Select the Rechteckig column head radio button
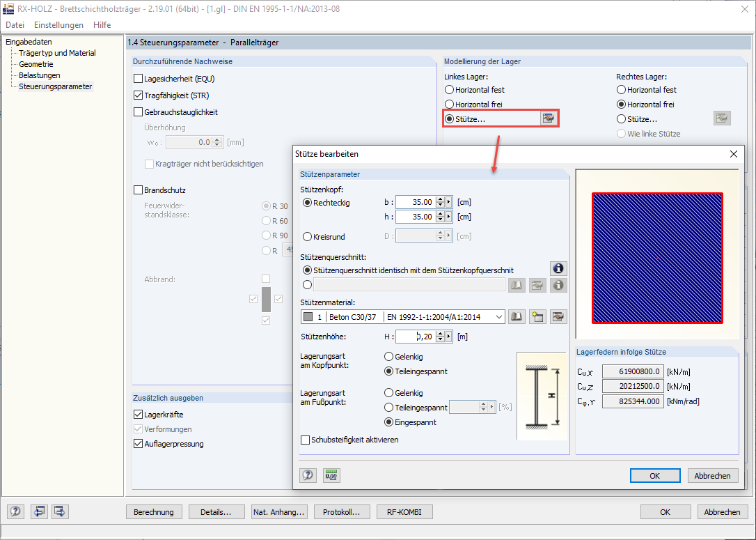This screenshot has height=540, width=756. [307, 203]
